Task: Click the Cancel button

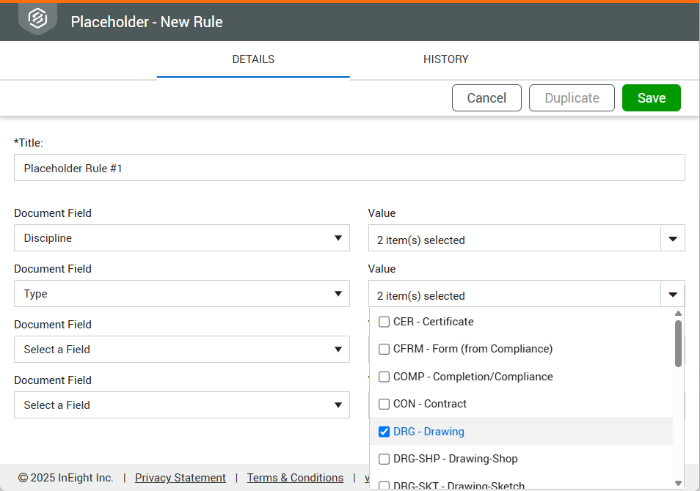Action: [x=486, y=98]
